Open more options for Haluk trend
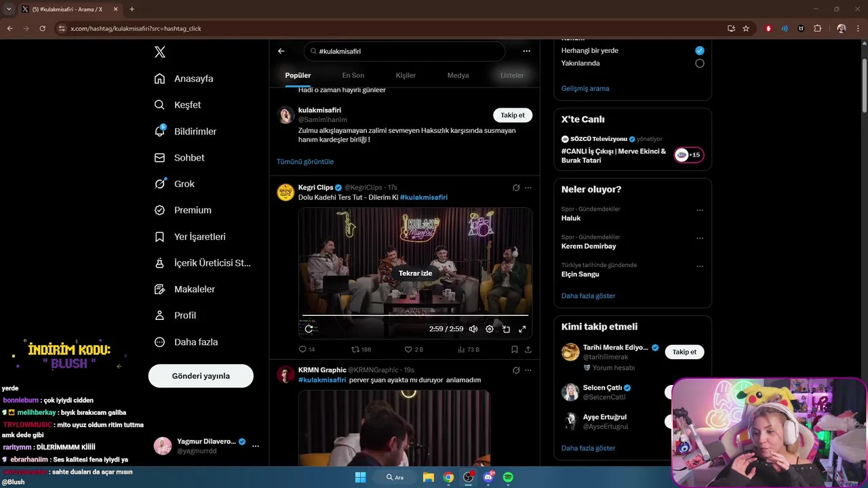Image resolution: width=868 pixels, height=488 pixels. 700,210
